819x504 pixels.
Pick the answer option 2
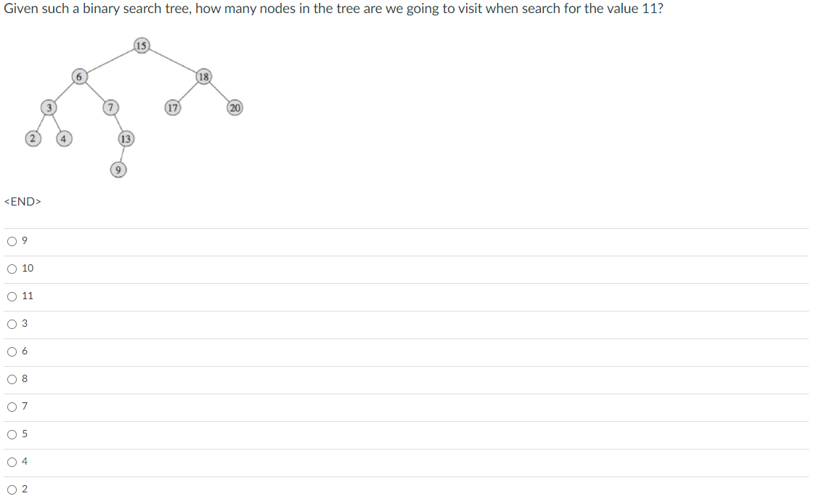pos(11,489)
